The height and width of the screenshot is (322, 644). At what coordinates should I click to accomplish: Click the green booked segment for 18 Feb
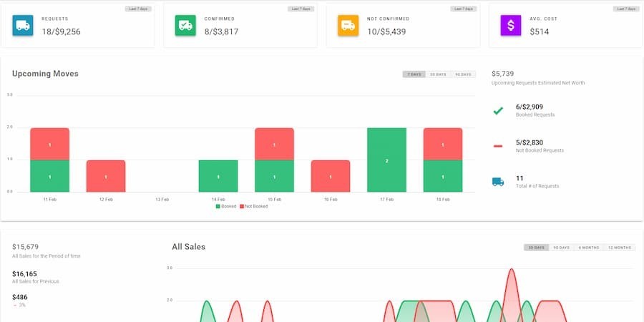pos(443,176)
